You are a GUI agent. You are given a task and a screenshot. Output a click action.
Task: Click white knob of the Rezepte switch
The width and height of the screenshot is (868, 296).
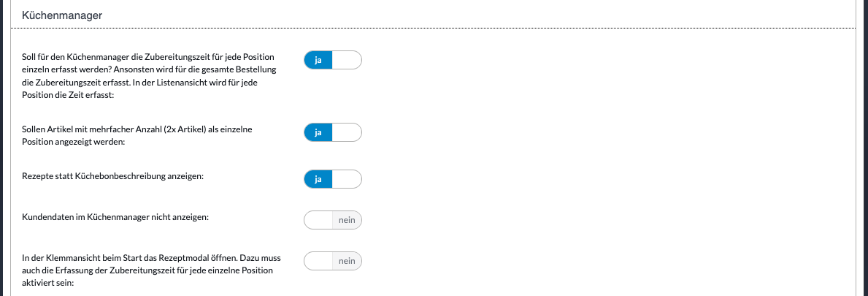(x=347, y=179)
